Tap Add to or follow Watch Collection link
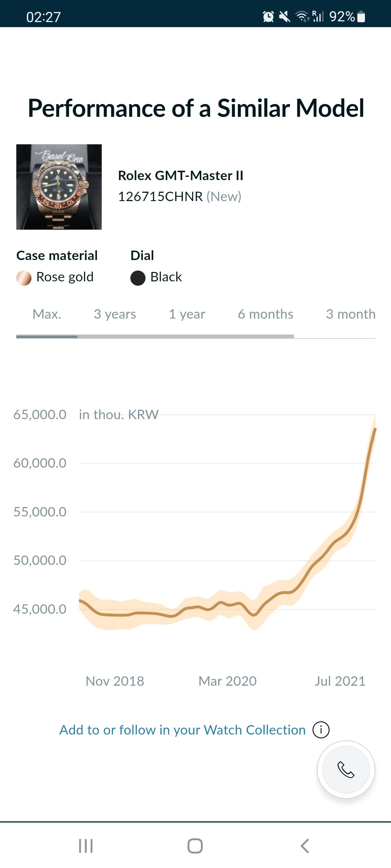 182,730
